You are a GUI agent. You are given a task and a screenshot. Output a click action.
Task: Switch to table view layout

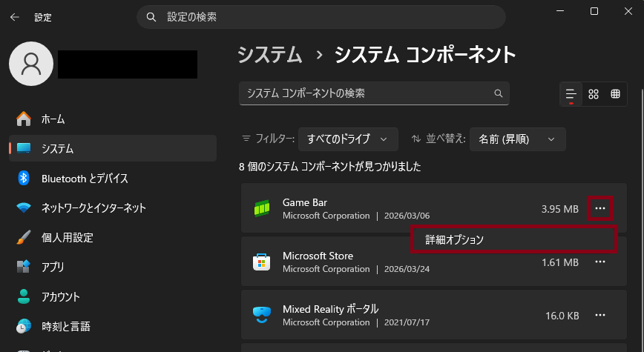615,94
